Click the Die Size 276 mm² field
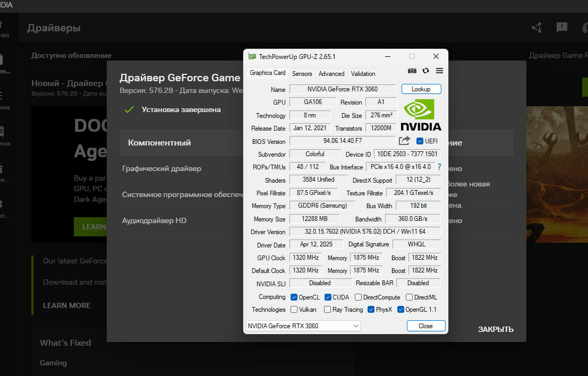Viewport: 588px width, 376px height. [381, 115]
